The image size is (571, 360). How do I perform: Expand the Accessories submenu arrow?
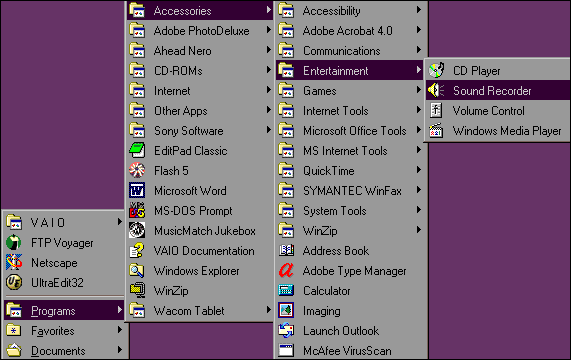[x=269, y=9]
